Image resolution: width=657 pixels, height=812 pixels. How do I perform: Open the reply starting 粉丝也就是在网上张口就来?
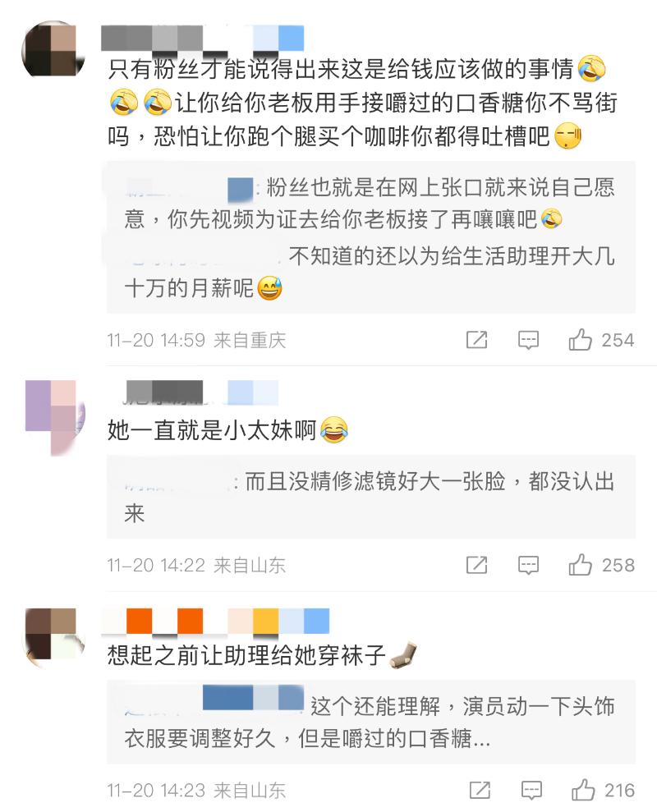tap(370, 203)
